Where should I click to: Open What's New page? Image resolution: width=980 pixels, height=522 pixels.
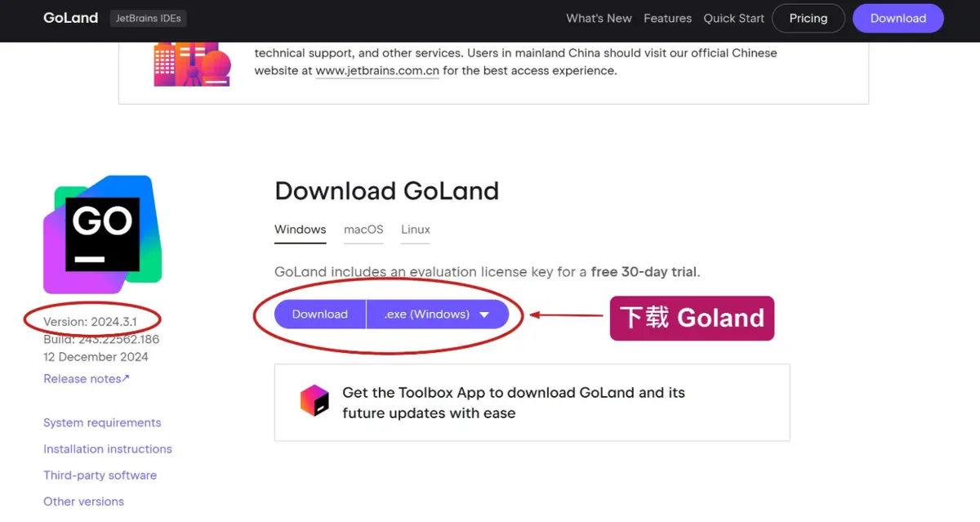click(599, 18)
